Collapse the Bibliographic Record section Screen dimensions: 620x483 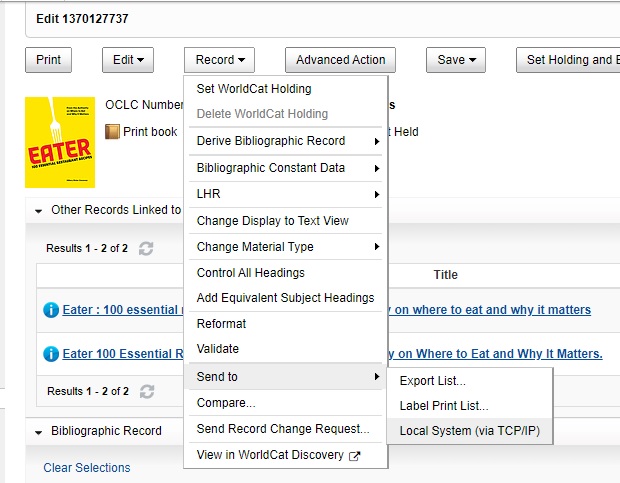click(38, 432)
